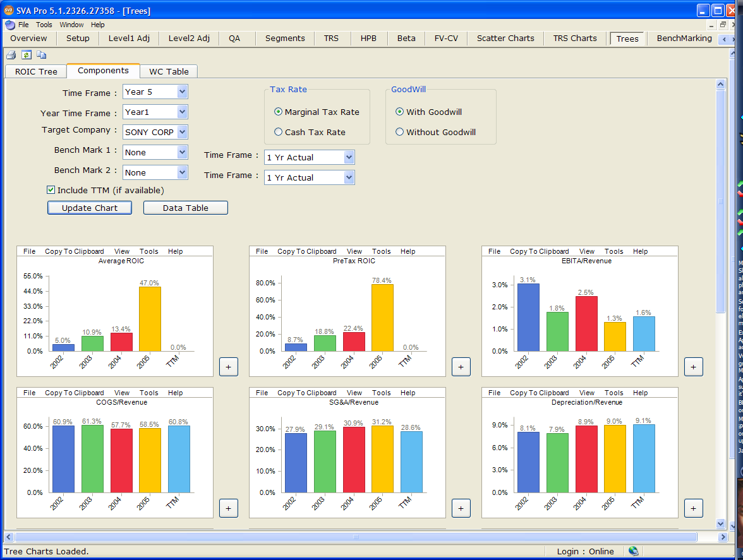Click the copy documents toolbar icon
This screenshot has height=560, width=743.
[41, 55]
